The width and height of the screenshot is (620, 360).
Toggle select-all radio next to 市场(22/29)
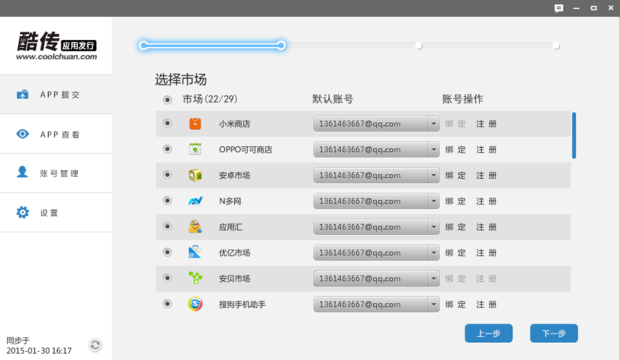pyautogui.click(x=167, y=100)
